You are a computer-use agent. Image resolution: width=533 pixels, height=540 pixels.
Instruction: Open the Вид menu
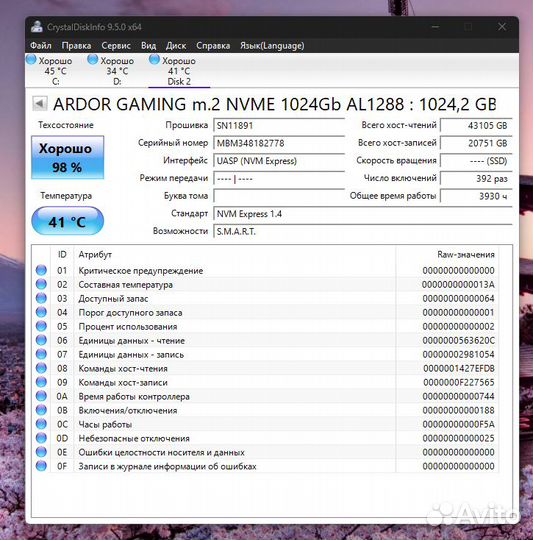pos(148,45)
